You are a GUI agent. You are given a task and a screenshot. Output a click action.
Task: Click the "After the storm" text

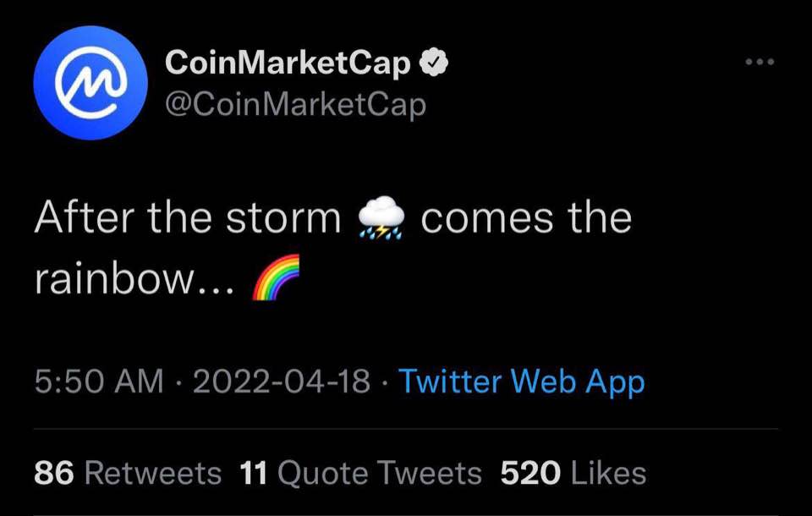(187, 219)
